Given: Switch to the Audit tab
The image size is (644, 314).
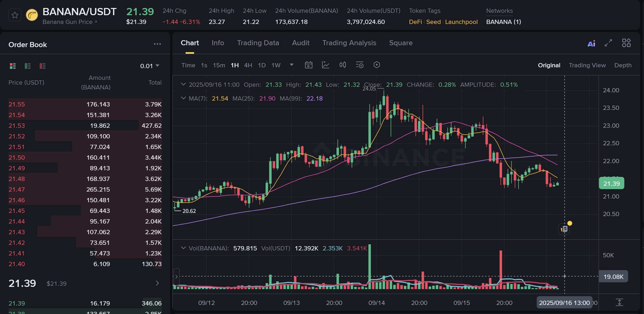Looking at the screenshot, I should [x=301, y=43].
